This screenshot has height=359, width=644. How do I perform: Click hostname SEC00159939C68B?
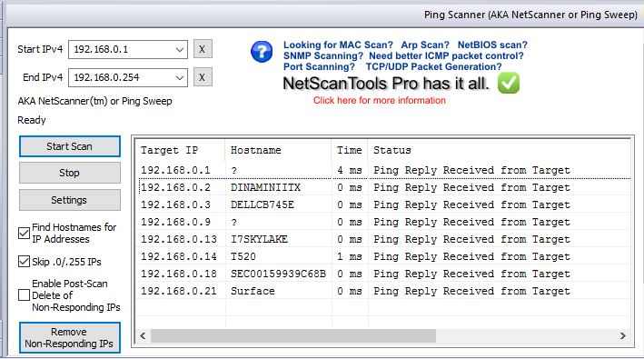click(x=278, y=274)
